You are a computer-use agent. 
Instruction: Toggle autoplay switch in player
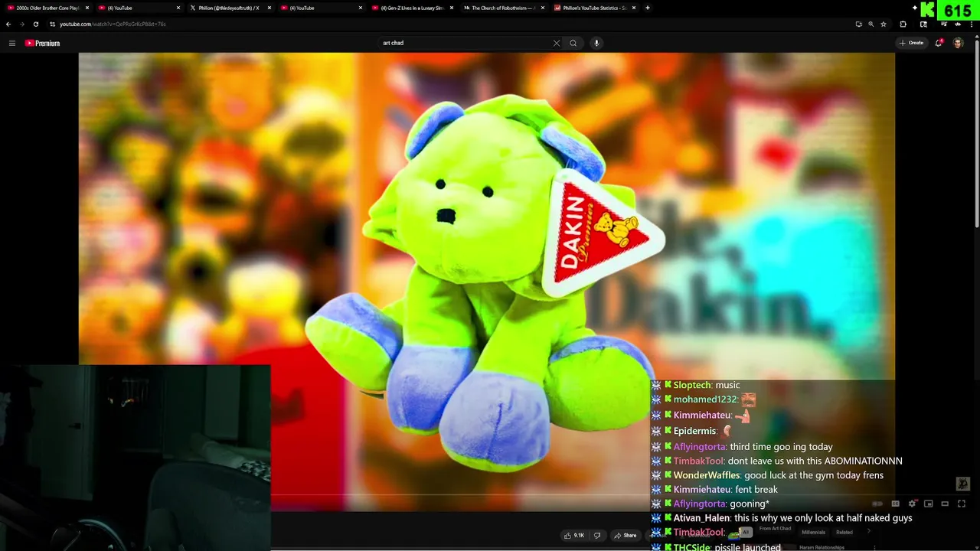pos(877,504)
